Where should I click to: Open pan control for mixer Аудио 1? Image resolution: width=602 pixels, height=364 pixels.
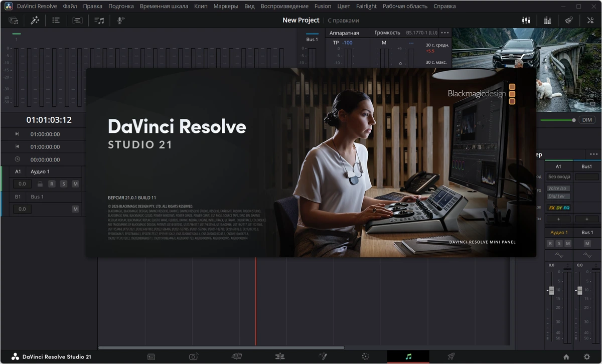pos(559,255)
